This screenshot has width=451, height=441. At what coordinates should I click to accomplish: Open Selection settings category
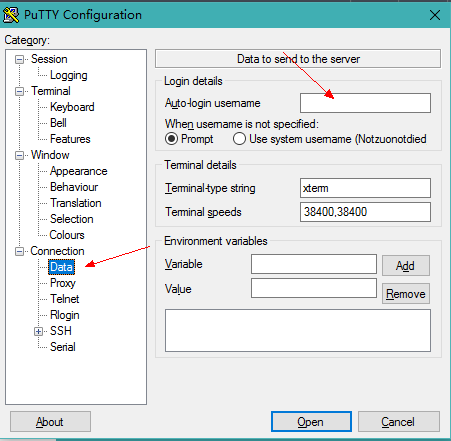point(72,219)
